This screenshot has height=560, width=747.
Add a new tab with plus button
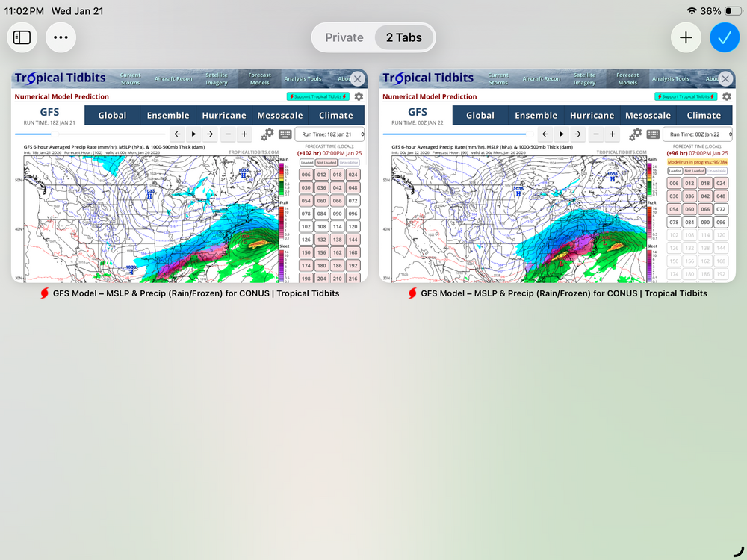tap(686, 37)
